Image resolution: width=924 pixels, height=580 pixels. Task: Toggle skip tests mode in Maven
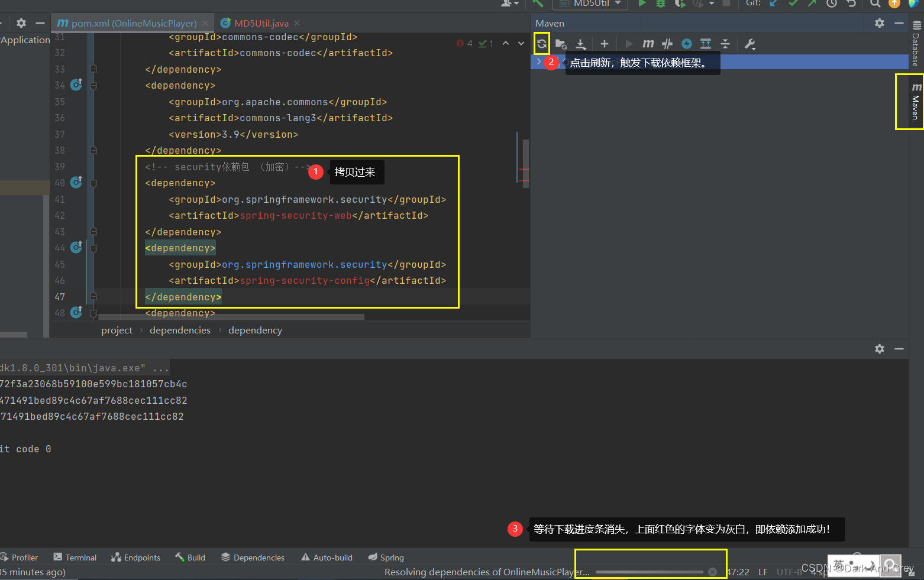[x=686, y=44]
